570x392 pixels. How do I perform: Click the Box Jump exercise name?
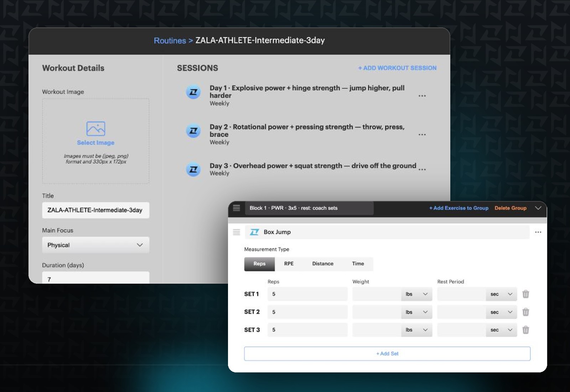277,232
